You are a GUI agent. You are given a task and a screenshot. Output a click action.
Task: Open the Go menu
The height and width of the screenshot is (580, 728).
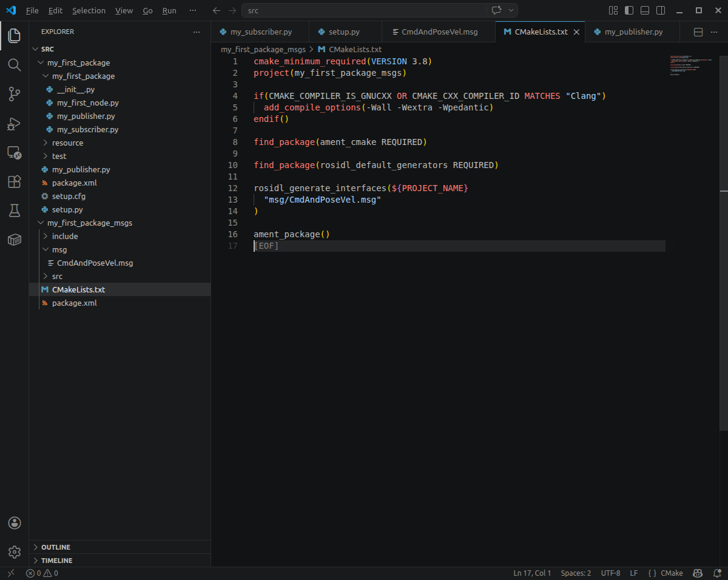[147, 11]
